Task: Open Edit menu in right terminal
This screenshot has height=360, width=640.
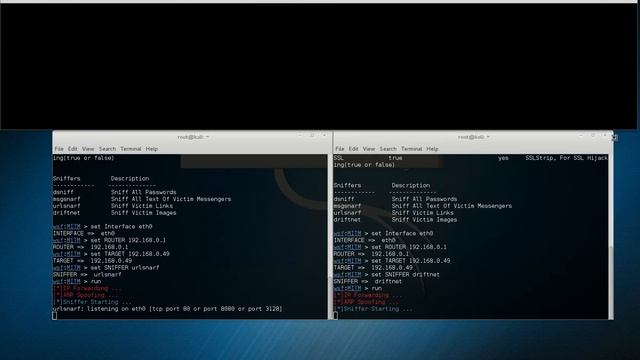Action: click(353, 149)
